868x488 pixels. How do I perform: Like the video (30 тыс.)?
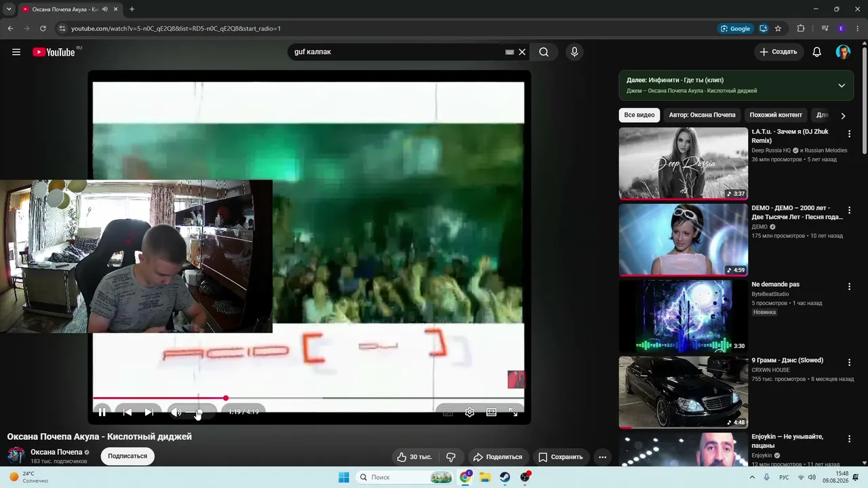414,457
